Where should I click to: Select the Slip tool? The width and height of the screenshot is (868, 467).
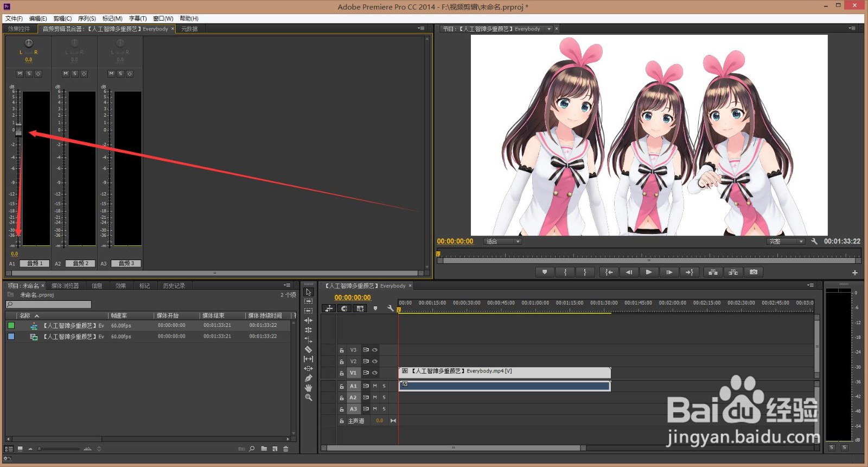click(x=309, y=359)
